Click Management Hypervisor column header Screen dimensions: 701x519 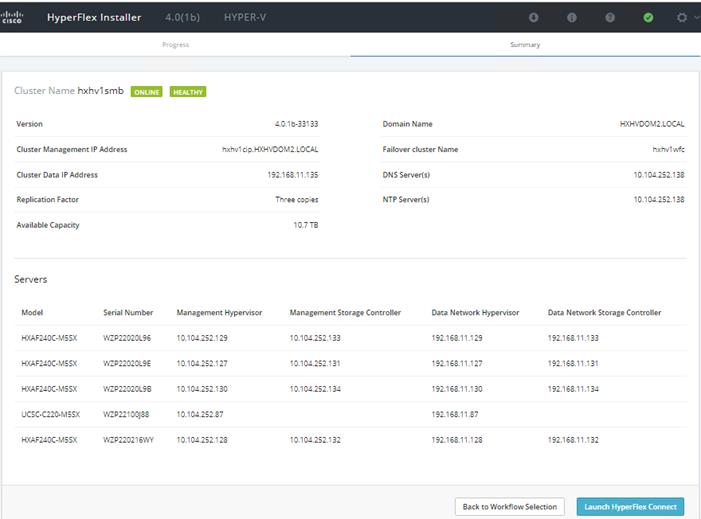pyautogui.click(x=219, y=312)
